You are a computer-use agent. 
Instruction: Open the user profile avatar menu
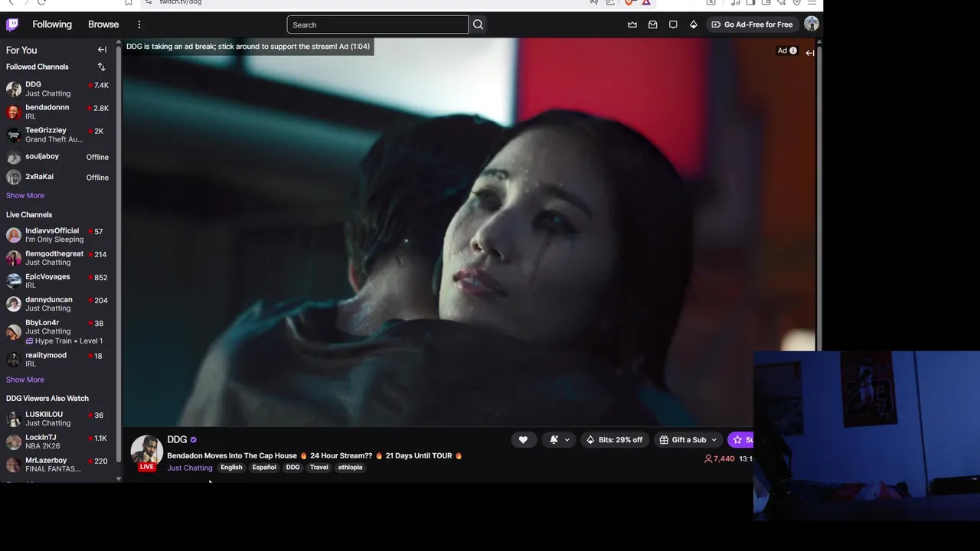811,24
